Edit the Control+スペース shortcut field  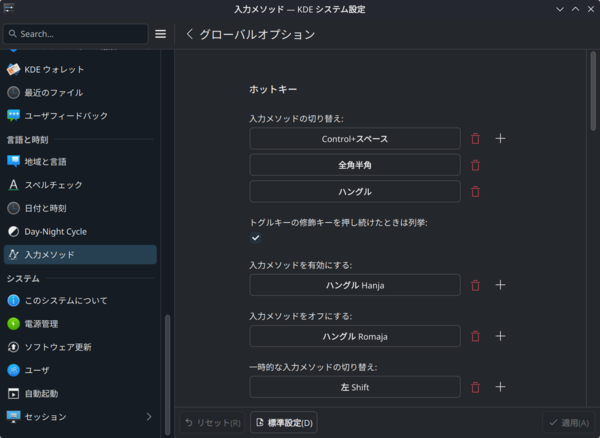[355, 138]
